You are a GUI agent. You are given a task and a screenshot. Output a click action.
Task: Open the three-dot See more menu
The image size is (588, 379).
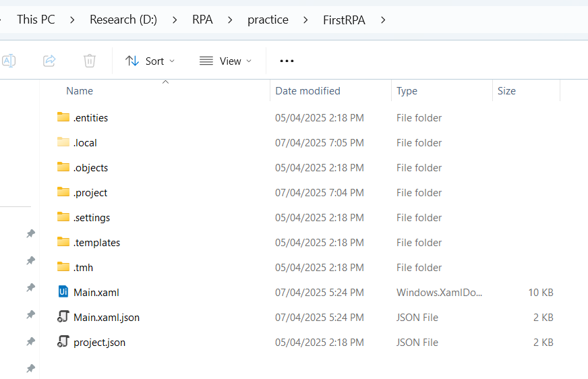click(x=287, y=61)
